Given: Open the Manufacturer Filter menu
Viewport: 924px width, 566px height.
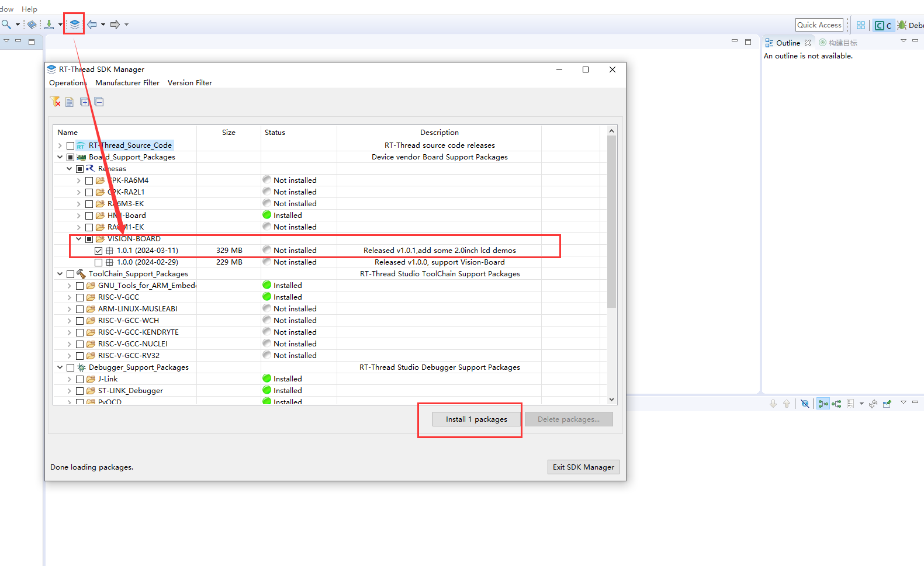Looking at the screenshot, I should coord(127,83).
